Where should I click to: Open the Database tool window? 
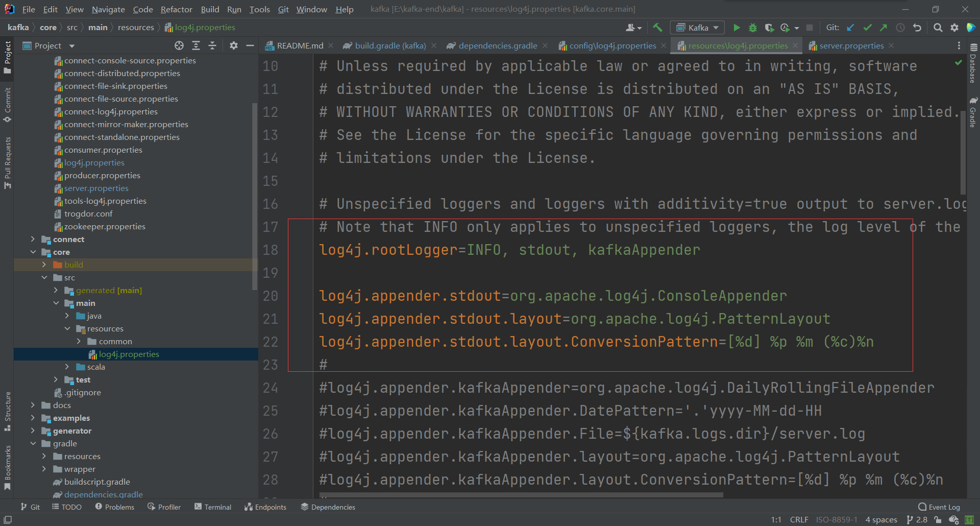point(973,63)
